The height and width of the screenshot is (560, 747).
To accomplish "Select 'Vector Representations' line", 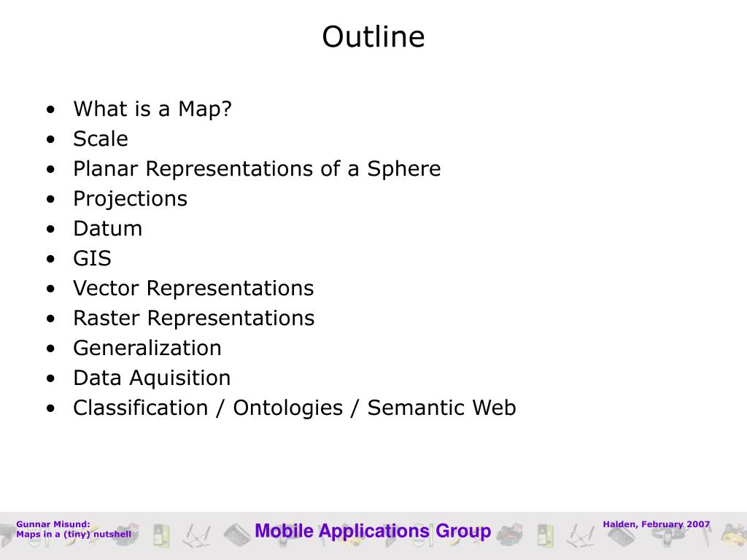I will tap(193, 289).
